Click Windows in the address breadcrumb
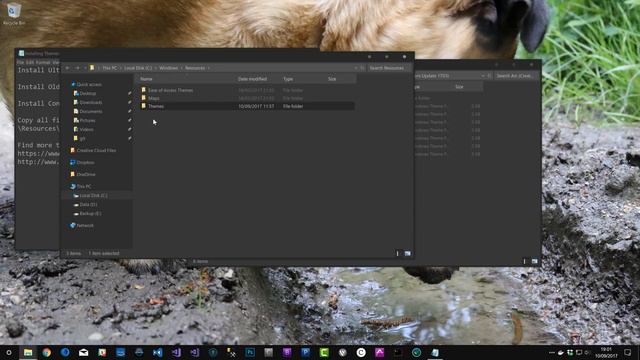640x360 pixels. pos(169,68)
